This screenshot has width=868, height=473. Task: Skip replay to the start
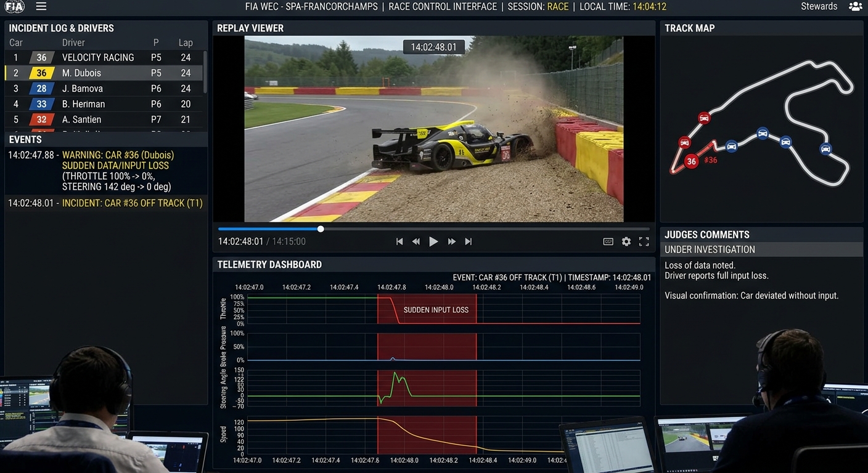[x=399, y=241]
